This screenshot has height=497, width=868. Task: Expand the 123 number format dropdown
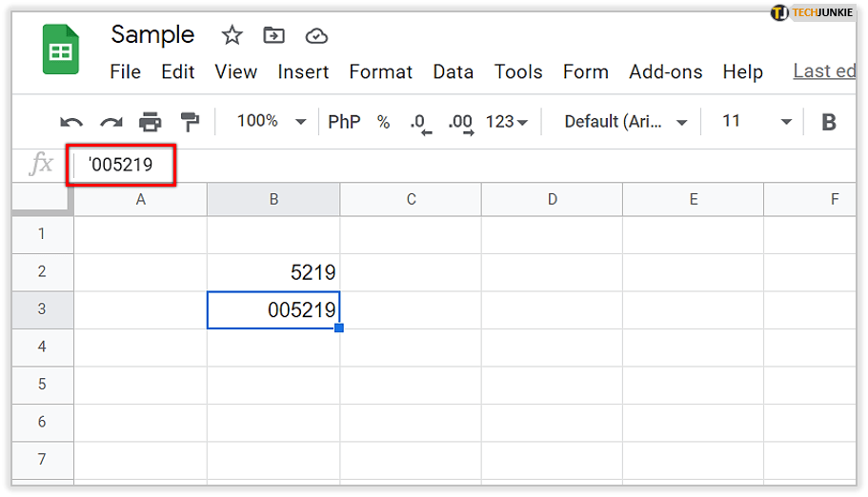[506, 122]
